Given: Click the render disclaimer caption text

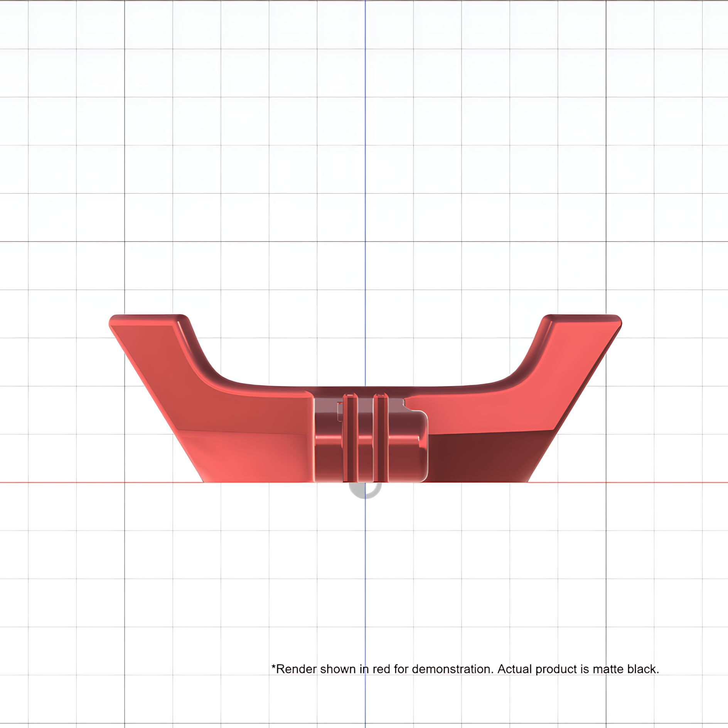Looking at the screenshot, I should pos(465,669).
